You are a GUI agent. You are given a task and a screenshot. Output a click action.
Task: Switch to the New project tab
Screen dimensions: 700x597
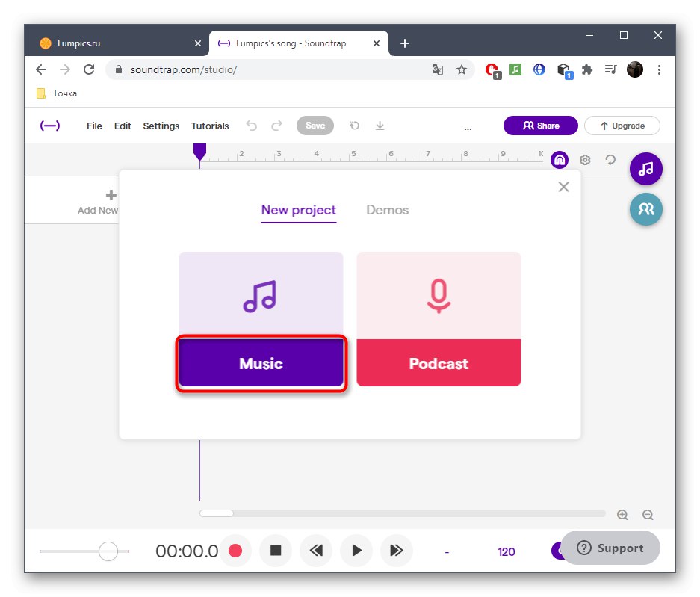click(299, 210)
